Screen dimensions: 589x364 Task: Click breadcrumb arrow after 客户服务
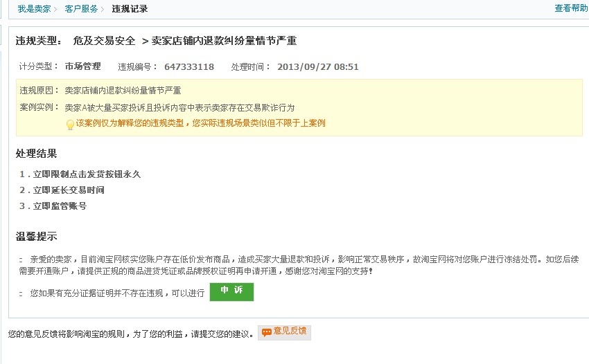point(103,9)
